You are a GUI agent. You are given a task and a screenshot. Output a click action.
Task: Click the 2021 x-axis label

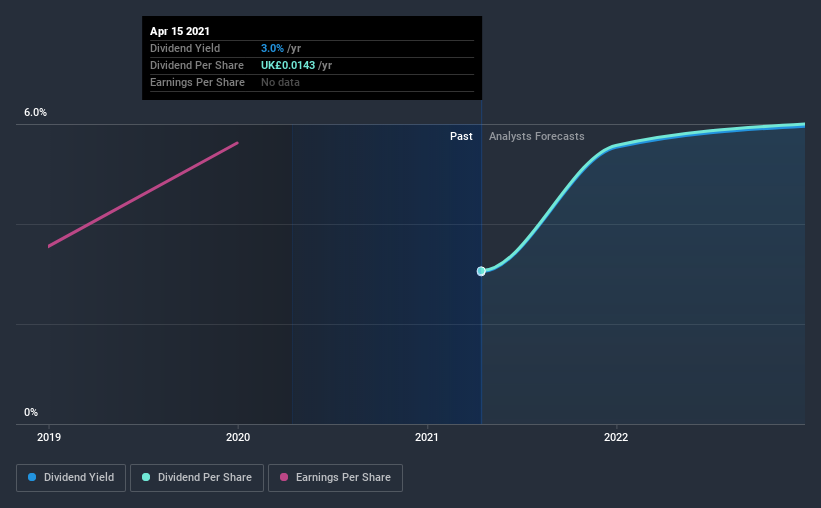click(427, 437)
